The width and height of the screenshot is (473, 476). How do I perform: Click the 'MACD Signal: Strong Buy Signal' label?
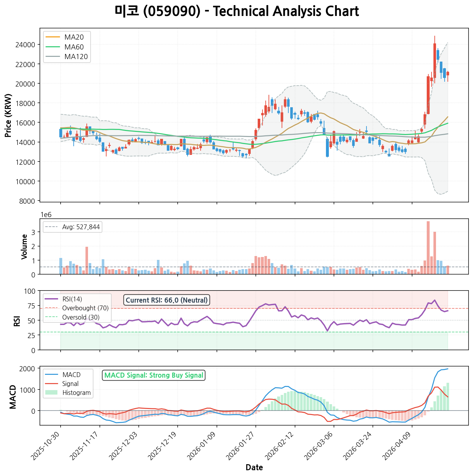coord(154,375)
